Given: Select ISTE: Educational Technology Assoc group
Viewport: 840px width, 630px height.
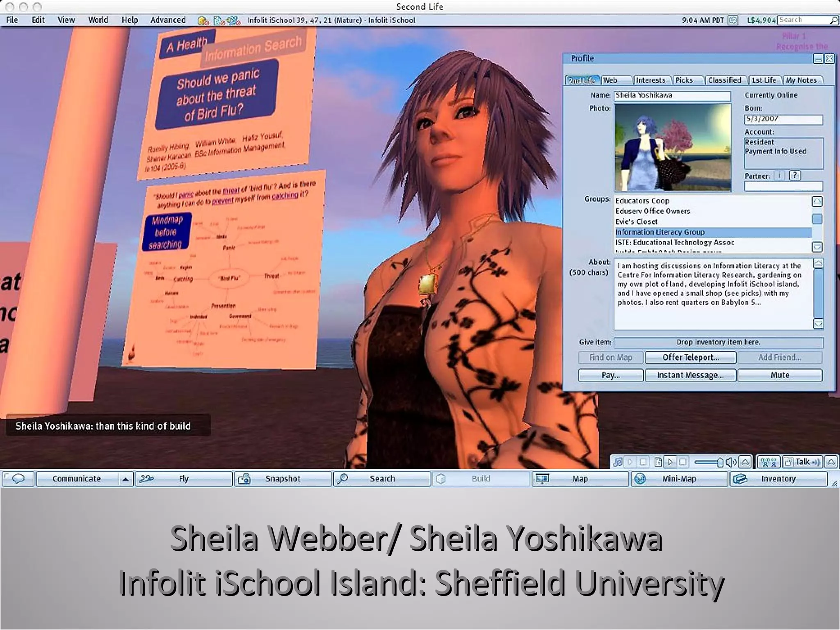Looking at the screenshot, I should coord(713,243).
